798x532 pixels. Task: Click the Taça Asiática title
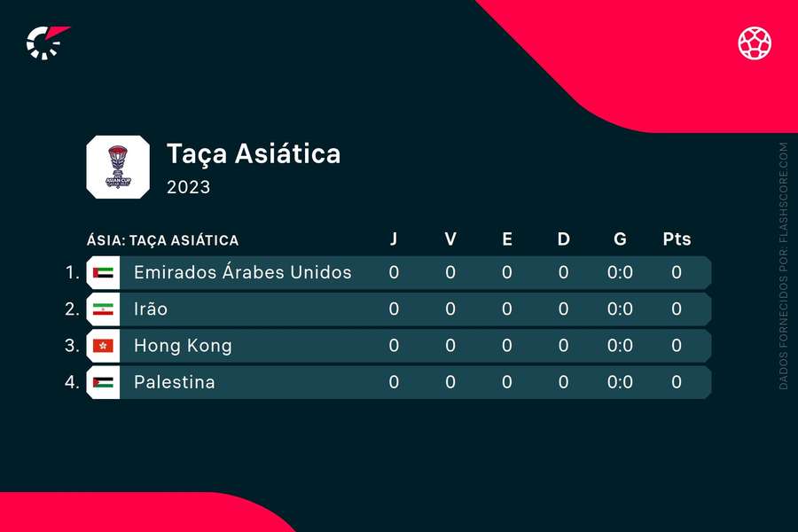(254, 154)
